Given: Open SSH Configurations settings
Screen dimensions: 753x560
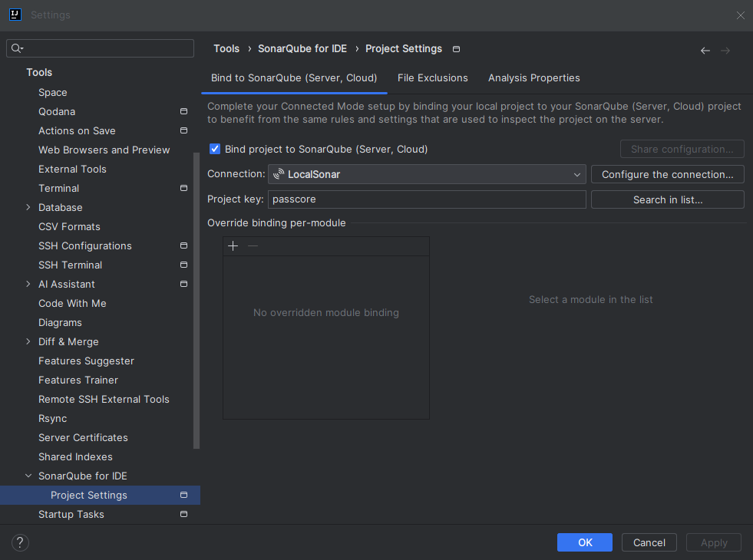Looking at the screenshot, I should (85, 246).
